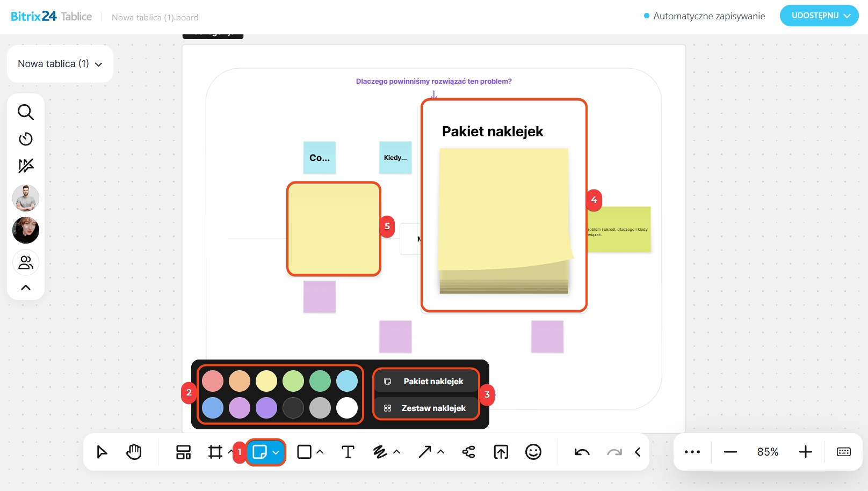
Task: Activate the hand pan tool
Action: (x=134, y=452)
